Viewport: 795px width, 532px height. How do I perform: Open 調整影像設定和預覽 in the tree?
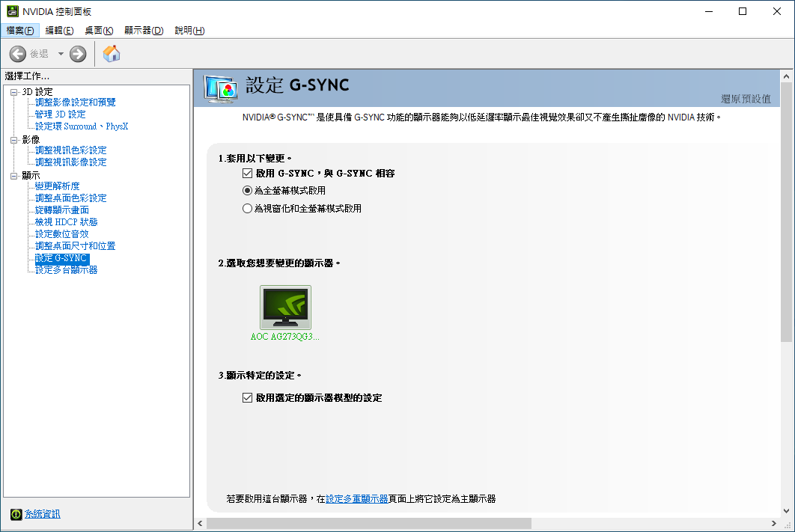coord(75,103)
